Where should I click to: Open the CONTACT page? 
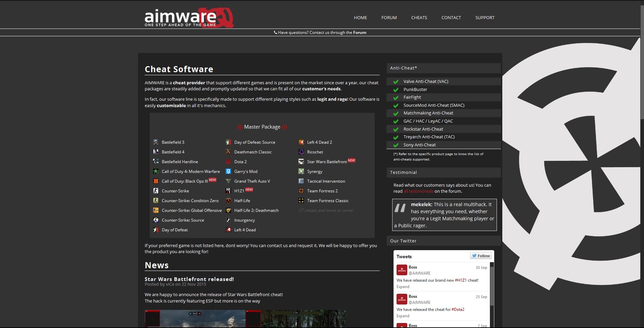click(x=451, y=17)
